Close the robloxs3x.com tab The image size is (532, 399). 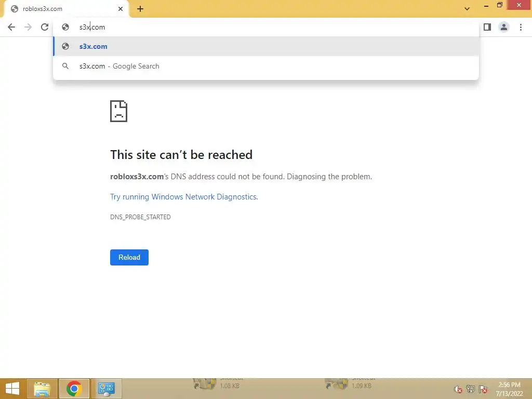(121, 9)
